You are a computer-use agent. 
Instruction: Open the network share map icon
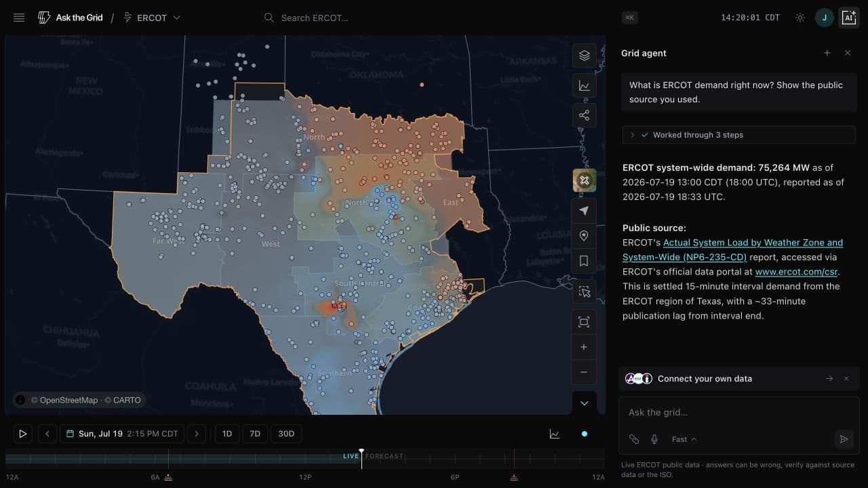(584, 115)
